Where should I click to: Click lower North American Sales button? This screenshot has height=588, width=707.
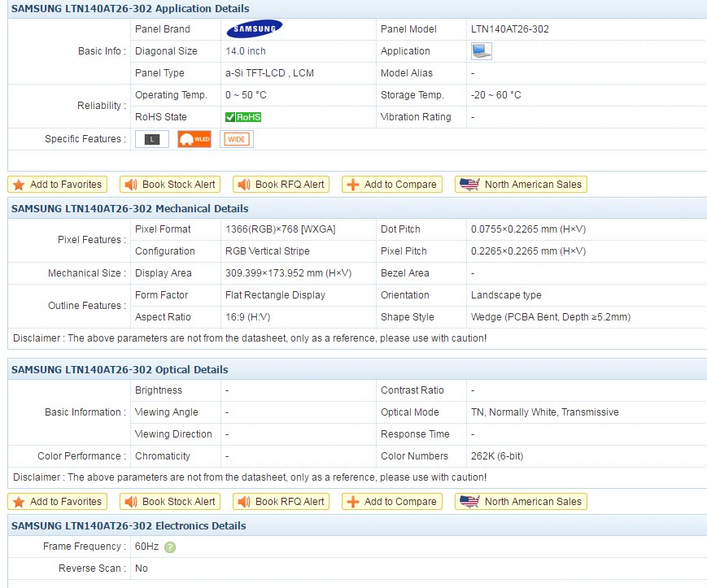[x=521, y=502]
